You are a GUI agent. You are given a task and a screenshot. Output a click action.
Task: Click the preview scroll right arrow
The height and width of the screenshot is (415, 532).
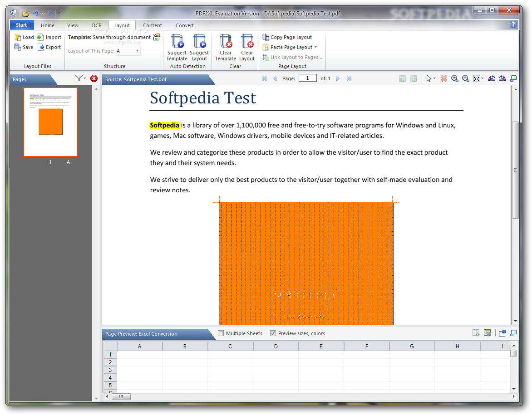click(x=513, y=396)
